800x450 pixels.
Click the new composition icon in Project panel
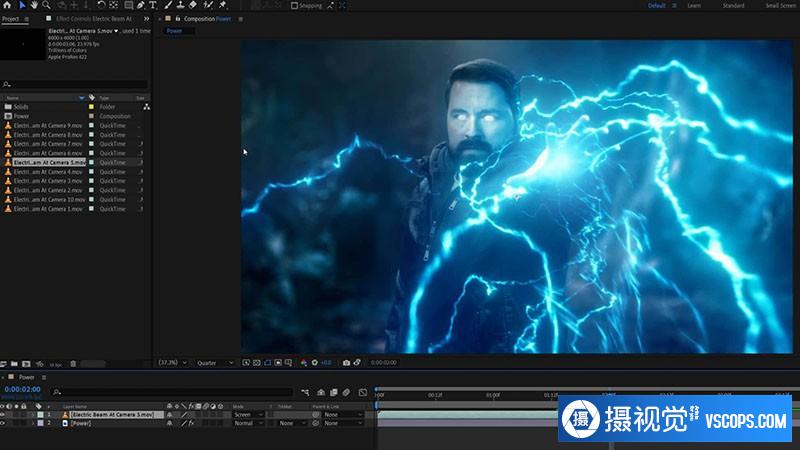pyautogui.click(x=26, y=364)
